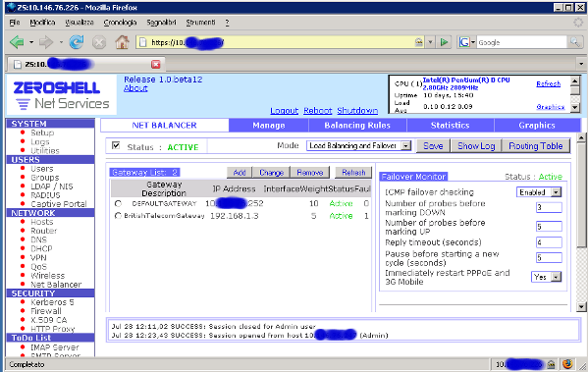Viewport: 588px width, 372px height.
Task: Click the Firefox icon in the status bar
Action: point(567,364)
